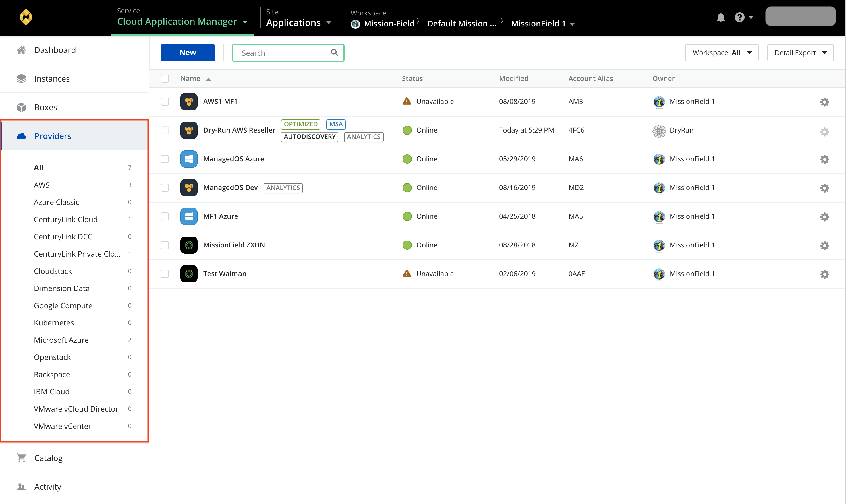Open the MissionField ZXHN provider

[x=234, y=245]
